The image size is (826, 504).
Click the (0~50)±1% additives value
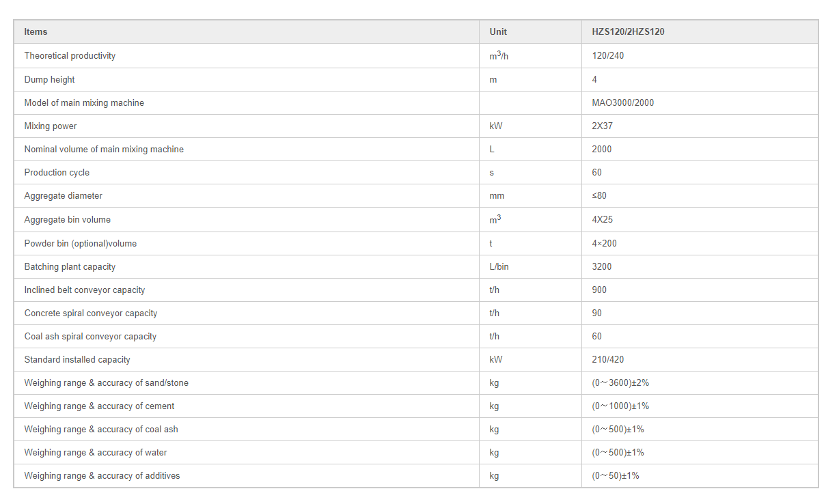tap(616, 476)
